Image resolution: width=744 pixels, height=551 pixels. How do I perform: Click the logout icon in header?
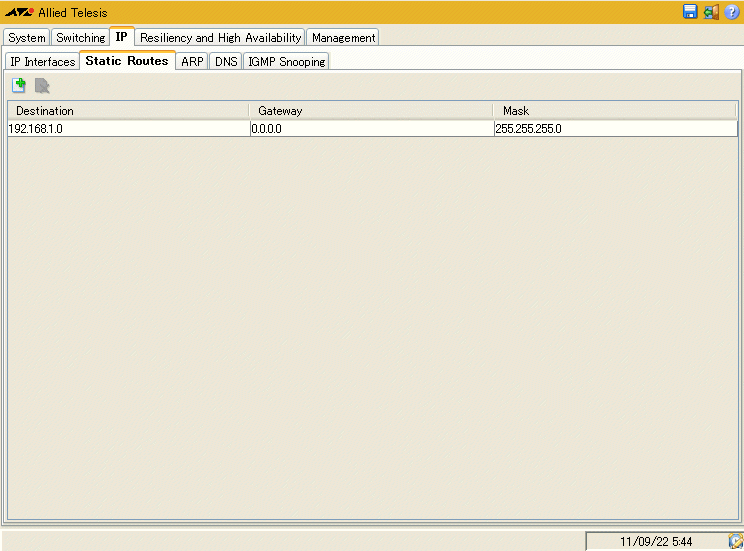711,12
